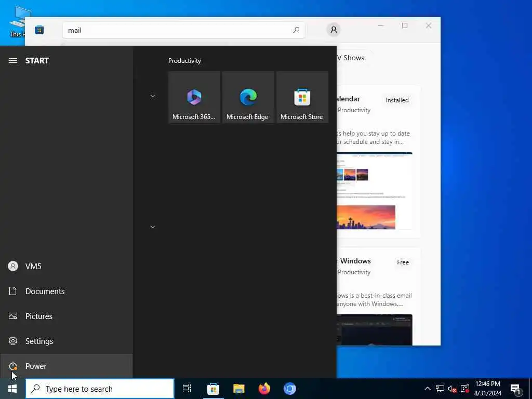This screenshot has width=532, height=399.
Task: Select the TV Shows filter in the Store
Action: (x=351, y=58)
